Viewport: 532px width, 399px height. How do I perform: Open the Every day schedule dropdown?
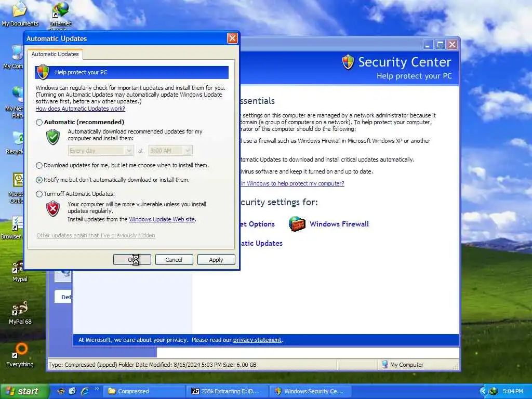pos(100,151)
